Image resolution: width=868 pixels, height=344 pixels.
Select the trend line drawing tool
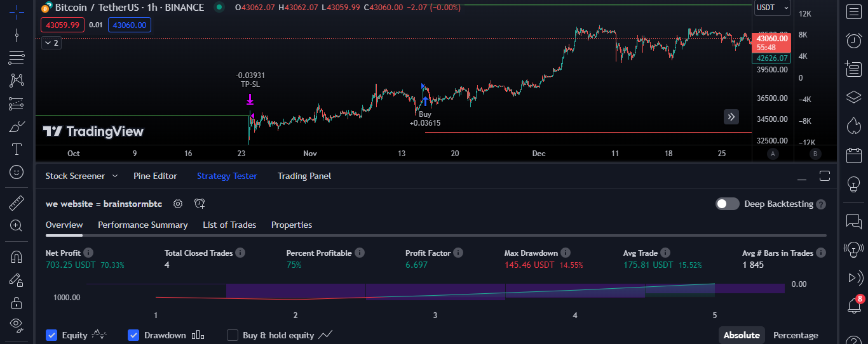[17, 35]
